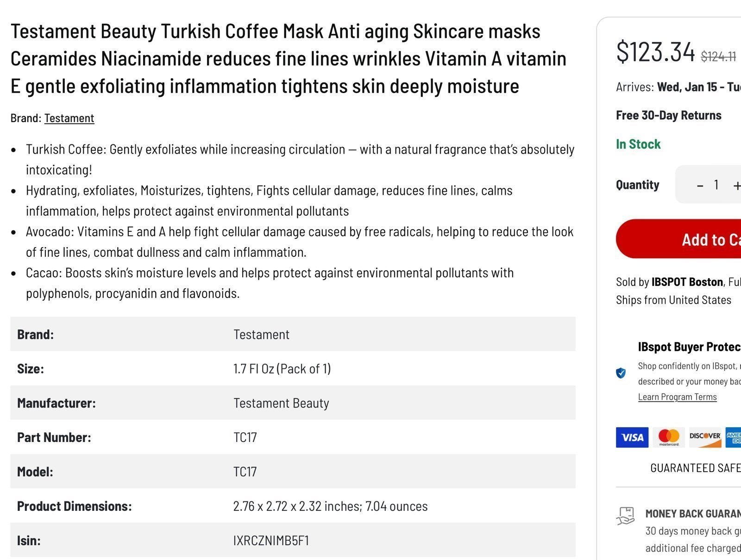Click the Part Number TC17 value
741x560 pixels.
[x=245, y=437]
